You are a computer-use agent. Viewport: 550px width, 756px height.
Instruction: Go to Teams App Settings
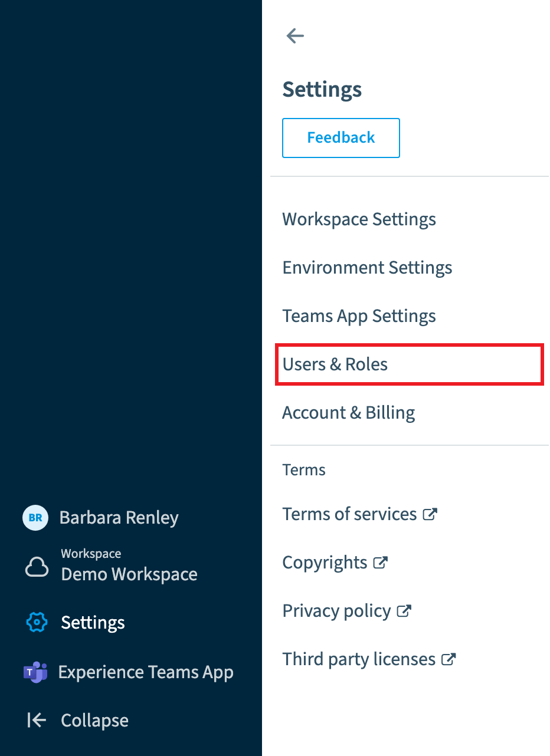(x=359, y=316)
